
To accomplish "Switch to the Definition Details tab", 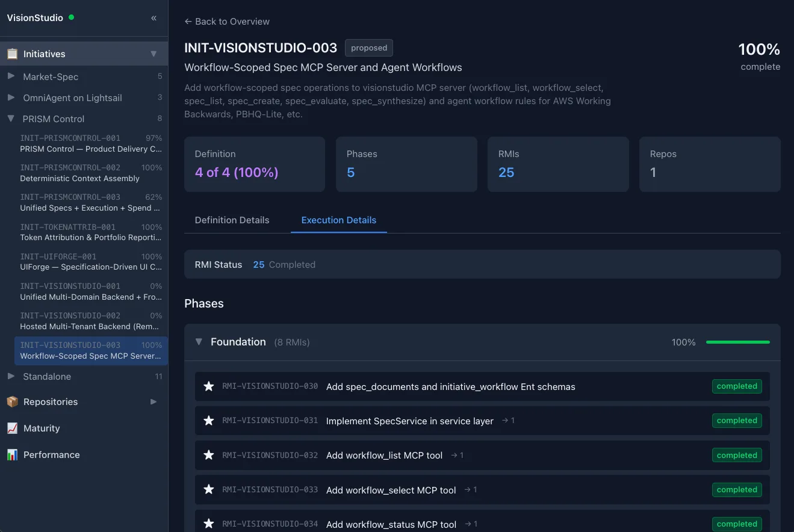I will pos(232,220).
